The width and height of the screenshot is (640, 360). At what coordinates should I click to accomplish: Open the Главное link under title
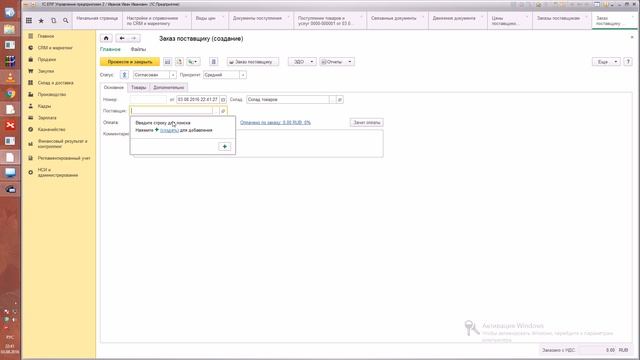pos(110,49)
